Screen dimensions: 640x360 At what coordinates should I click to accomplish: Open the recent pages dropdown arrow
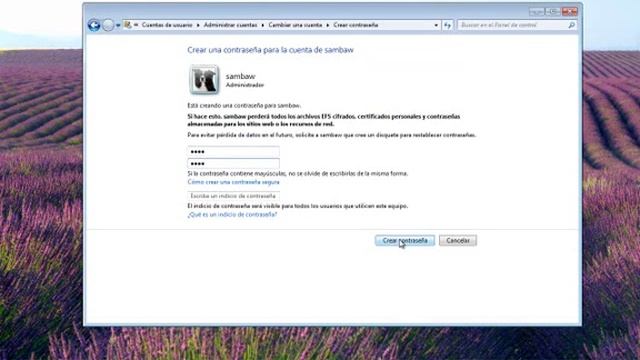[118, 25]
